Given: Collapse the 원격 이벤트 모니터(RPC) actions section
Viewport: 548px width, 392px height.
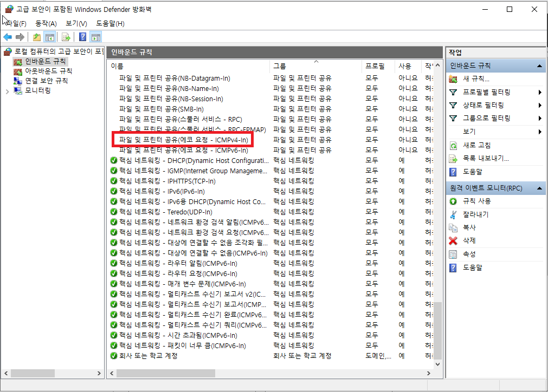Looking at the screenshot, I should pyautogui.click(x=539, y=188).
